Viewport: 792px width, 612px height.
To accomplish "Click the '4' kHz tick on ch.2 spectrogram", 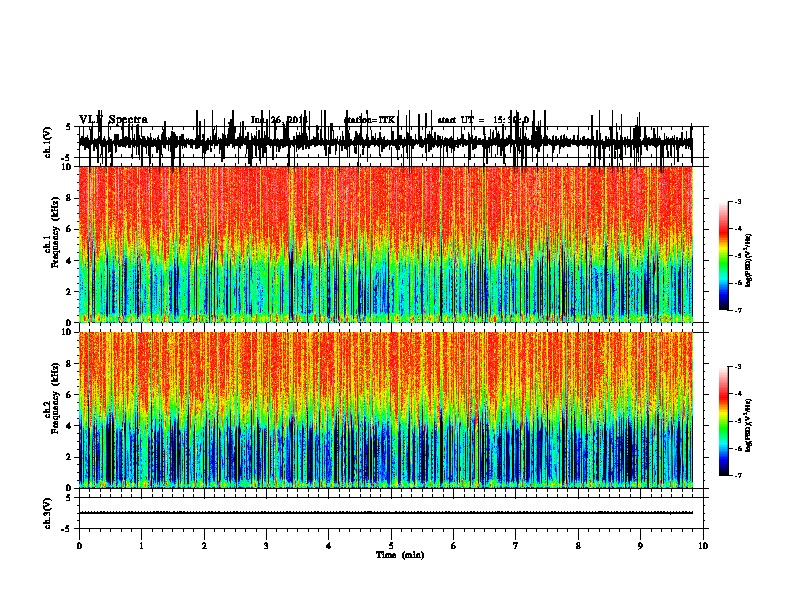I will (69, 426).
